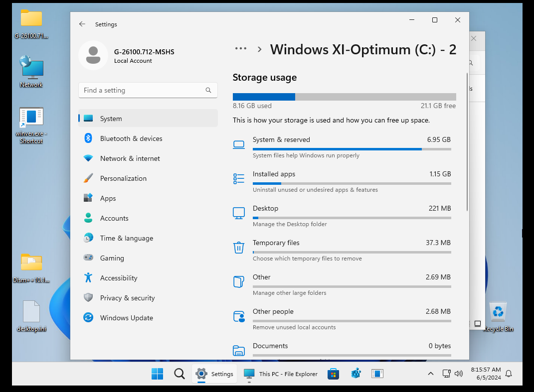Open taskbar clock showing 8:15:57 AM
The image size is (534, 392).
tap(486, 374)
